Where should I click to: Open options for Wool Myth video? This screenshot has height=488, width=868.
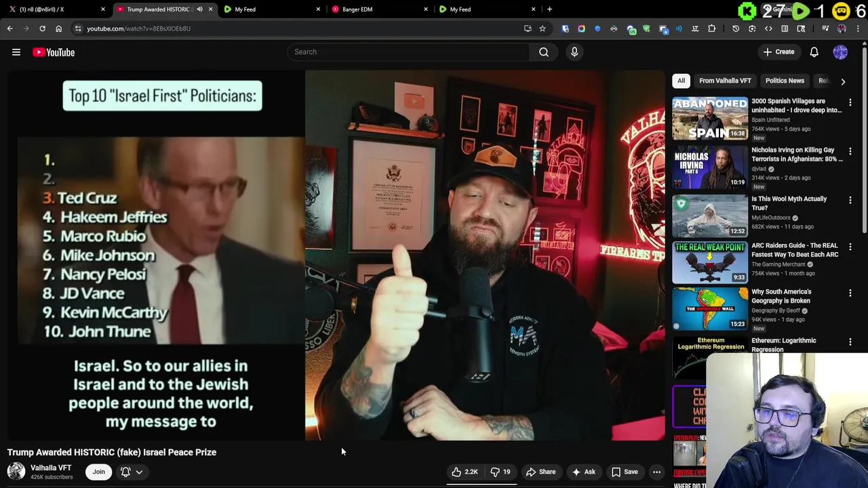click(x=850, y=201)
